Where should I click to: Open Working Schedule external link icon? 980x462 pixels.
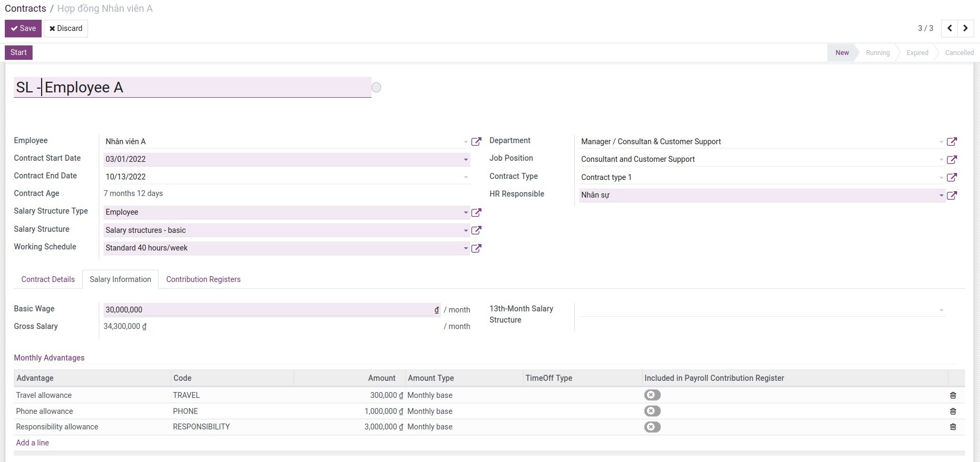(476, 248)
